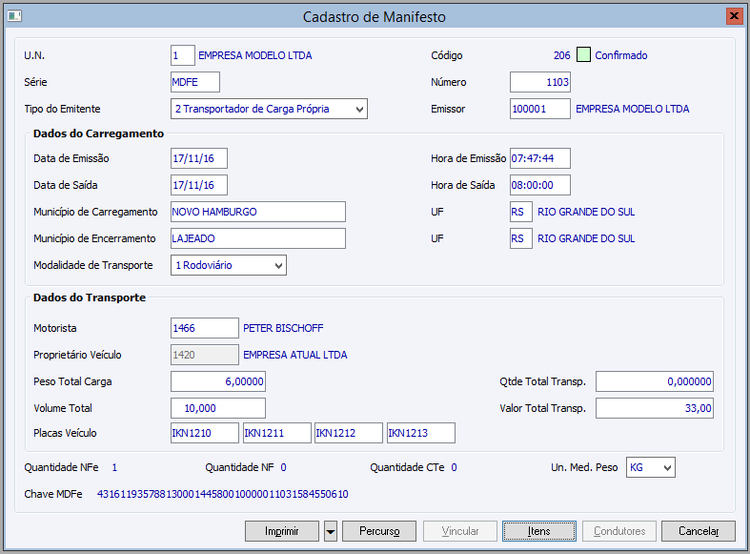Click the Hora de Saída time field

(x=540, y=185)
